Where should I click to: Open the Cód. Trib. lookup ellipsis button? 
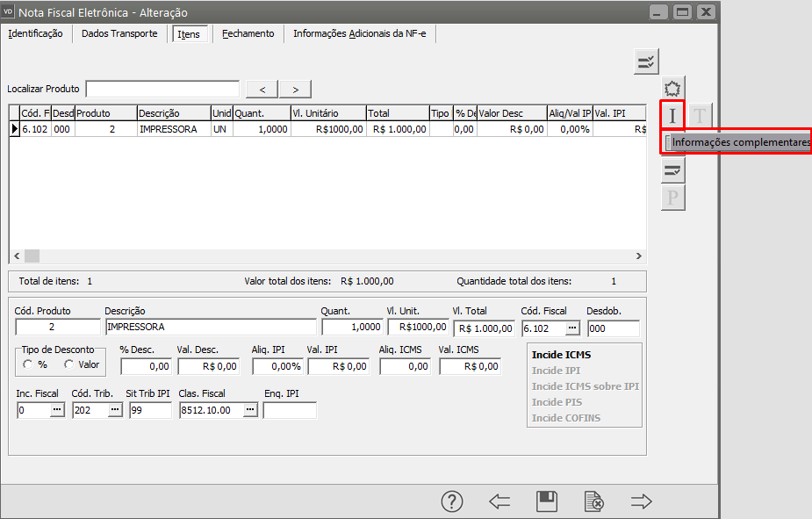(x=115, y=410)
